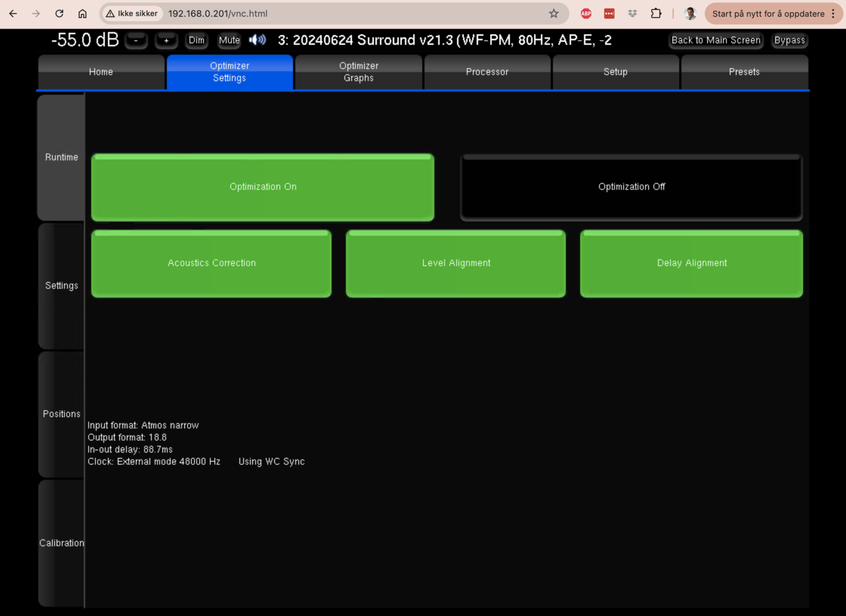Toggle the Bypass button

coord(790,40)
